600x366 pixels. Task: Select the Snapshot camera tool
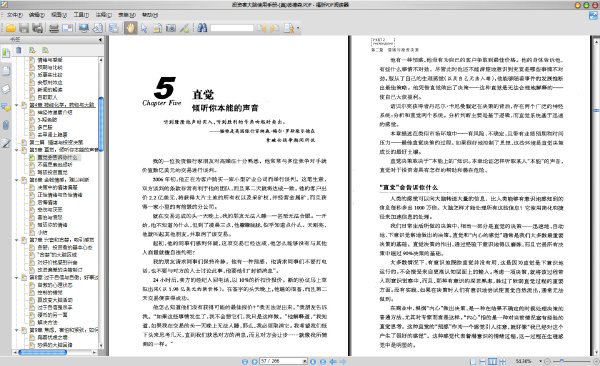coord(171,28)
